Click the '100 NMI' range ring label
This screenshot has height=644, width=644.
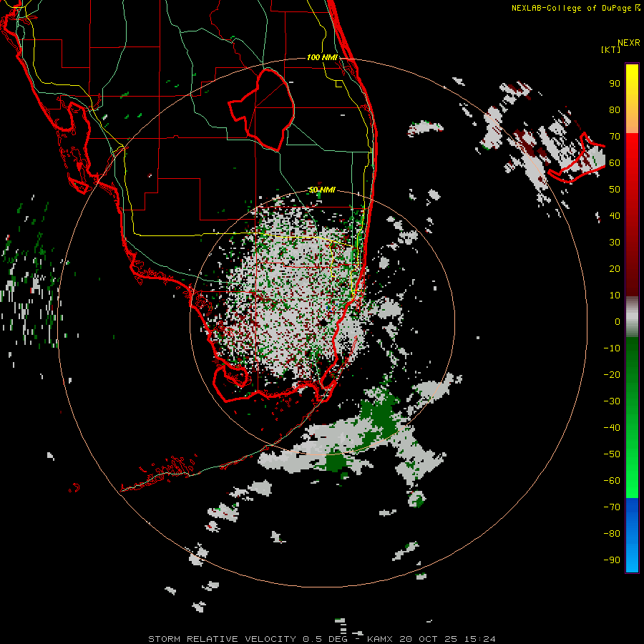pyautogui.click(x=322, y=57)
